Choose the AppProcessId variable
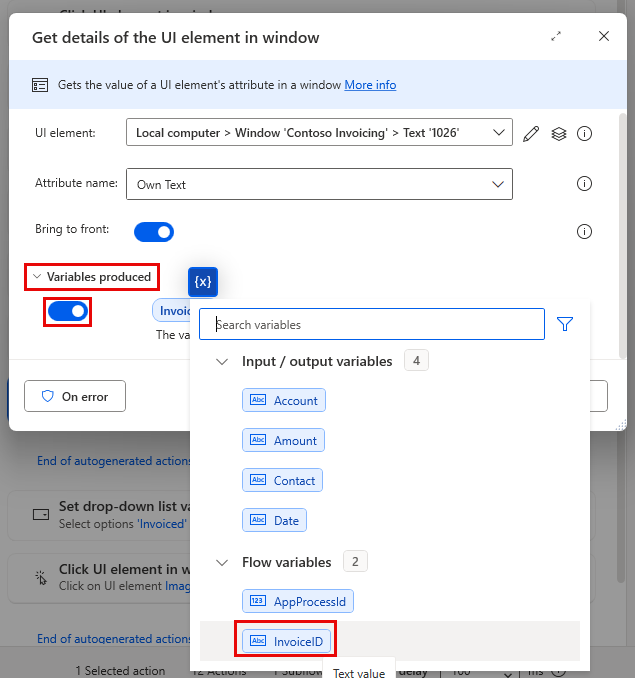 pyautogui.click(x=298, y=601)
